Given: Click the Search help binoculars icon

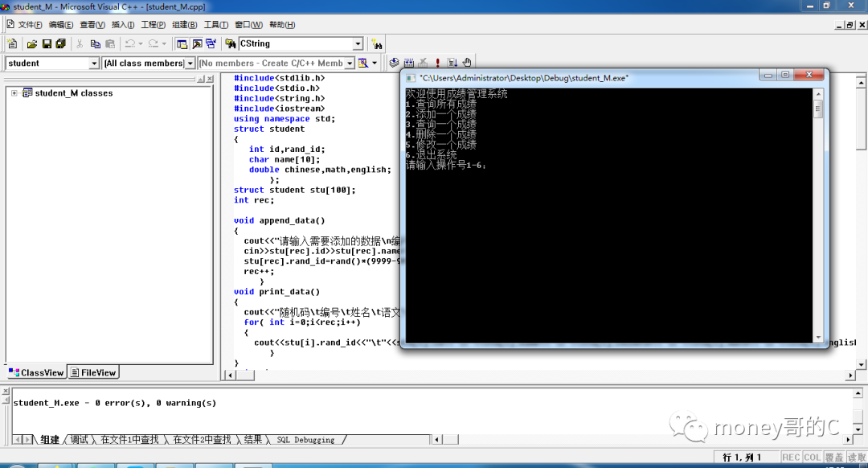Looking at the screenshot, I should (376, 43).
